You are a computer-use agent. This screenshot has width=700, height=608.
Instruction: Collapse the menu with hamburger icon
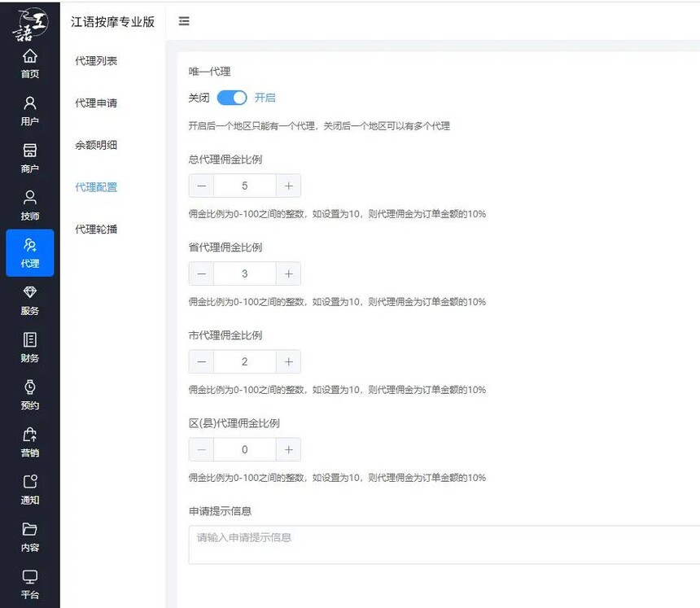pyautogui.click(x=184, y=21)
